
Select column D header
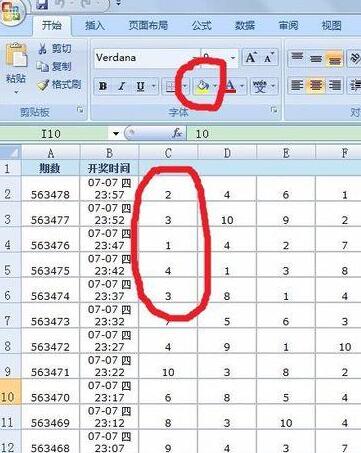[227, 153]
